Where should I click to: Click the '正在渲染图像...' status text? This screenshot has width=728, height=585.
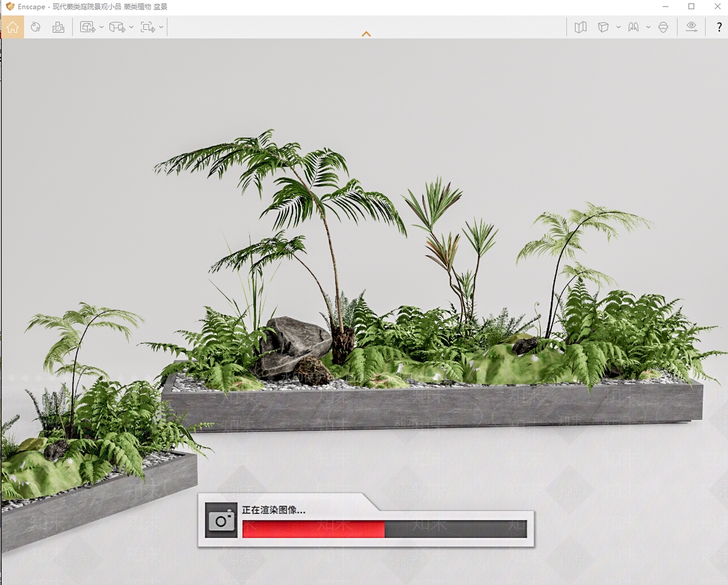tap(273, 510)
